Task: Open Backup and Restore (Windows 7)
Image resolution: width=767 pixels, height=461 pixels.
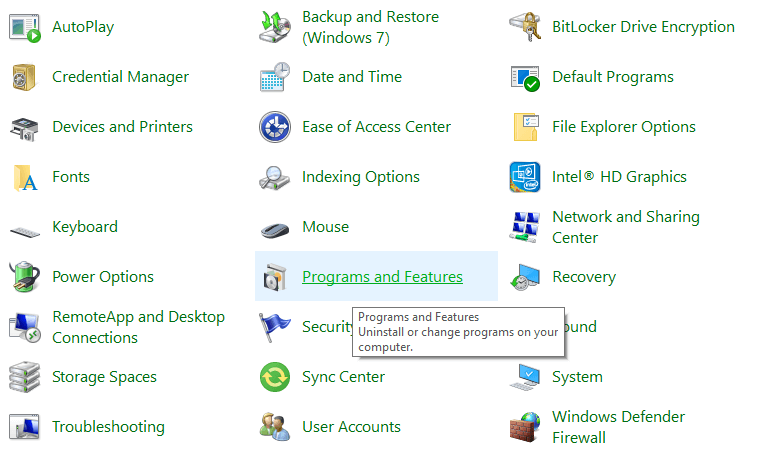Action: (370, 27)
